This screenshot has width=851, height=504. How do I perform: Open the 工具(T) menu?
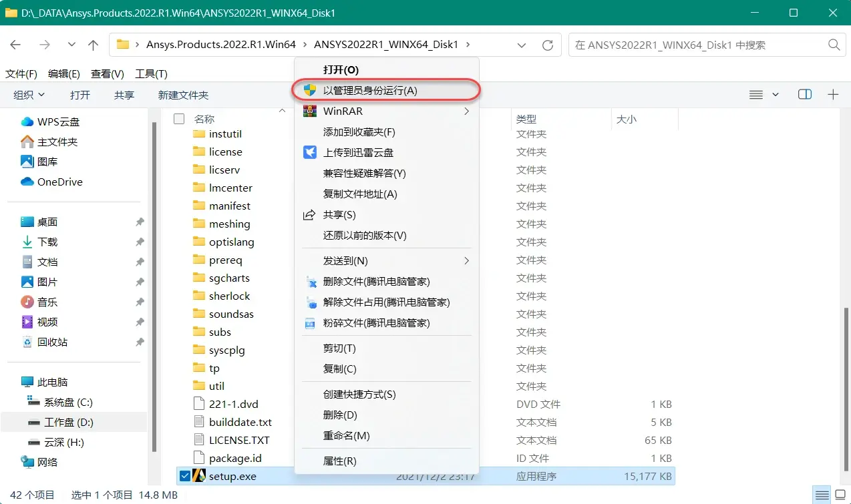click(151, 73)
